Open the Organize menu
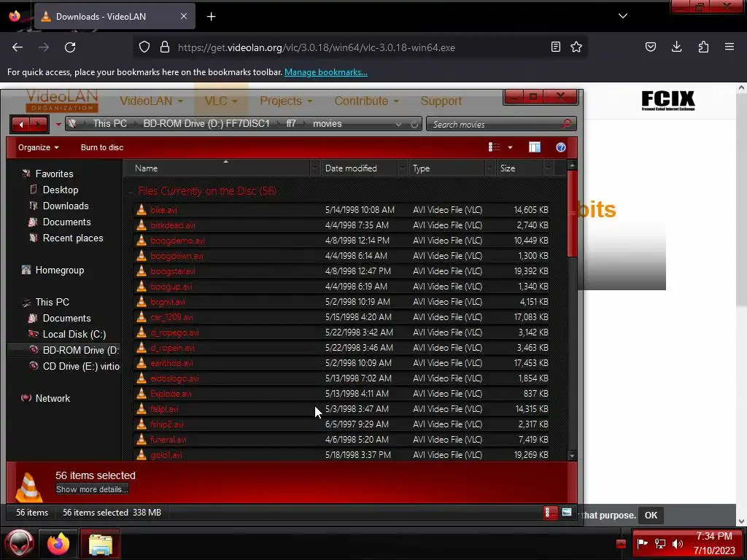Viewport: 747px width, 560px height. pos(38,147)
